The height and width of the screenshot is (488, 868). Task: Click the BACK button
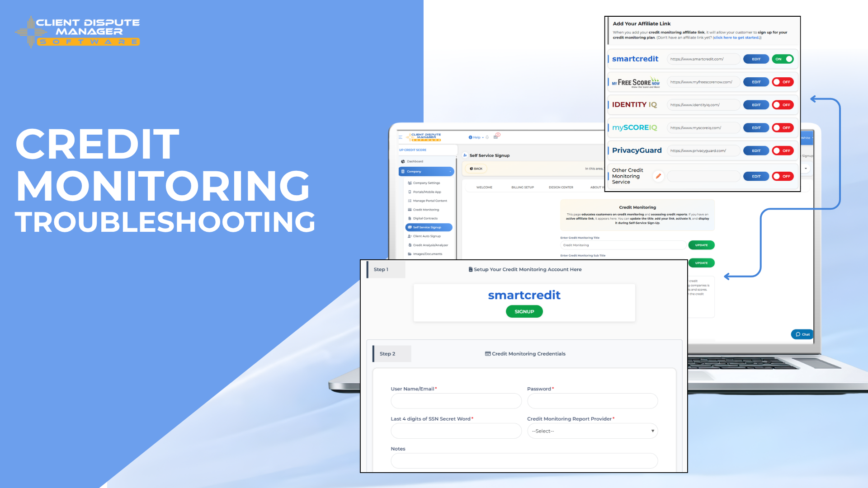(476, 169)
